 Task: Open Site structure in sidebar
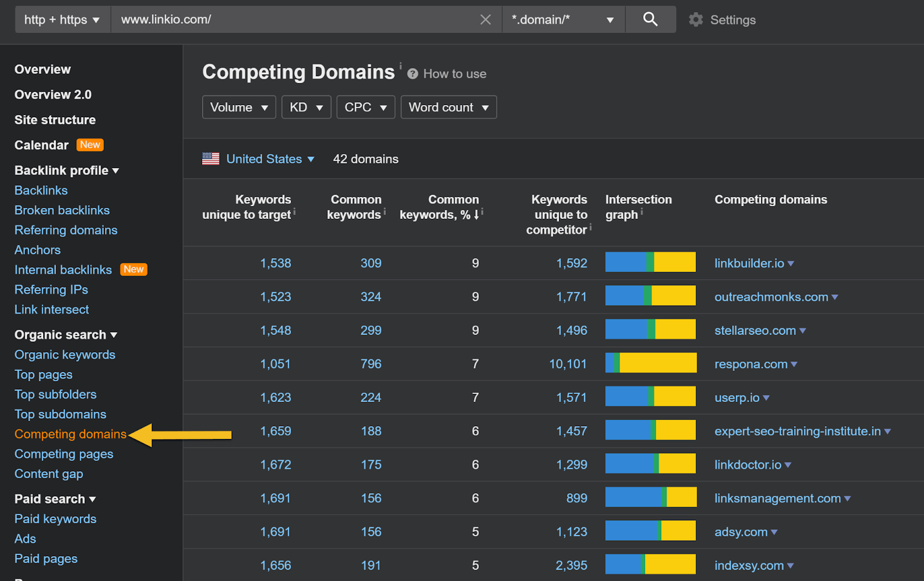pos(55,120)
